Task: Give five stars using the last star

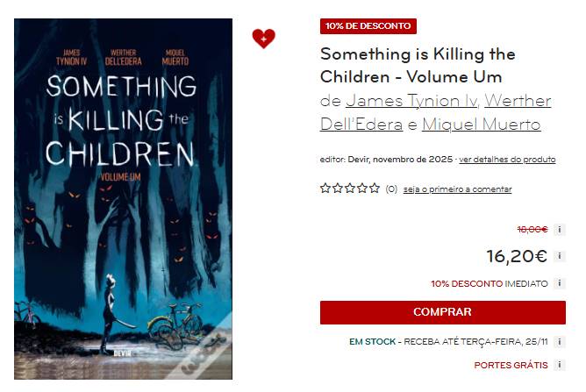Action: 375,189
